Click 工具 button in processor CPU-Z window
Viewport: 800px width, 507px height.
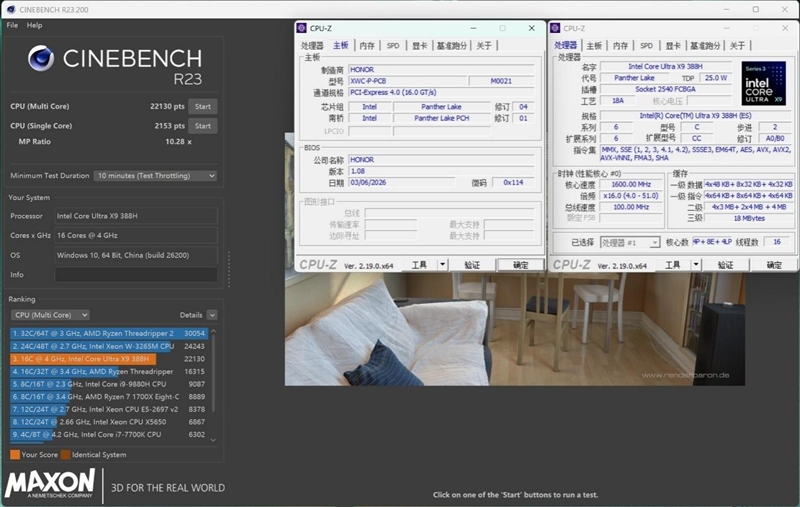coord(672,265)
